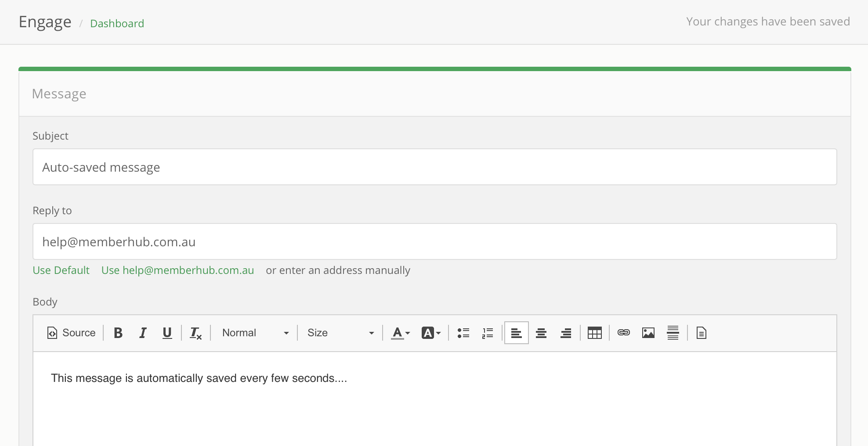Image resolution: width=868 pixels, height=446 pixels.
Task: Click the Use Default link
Action: click(61, 270)
